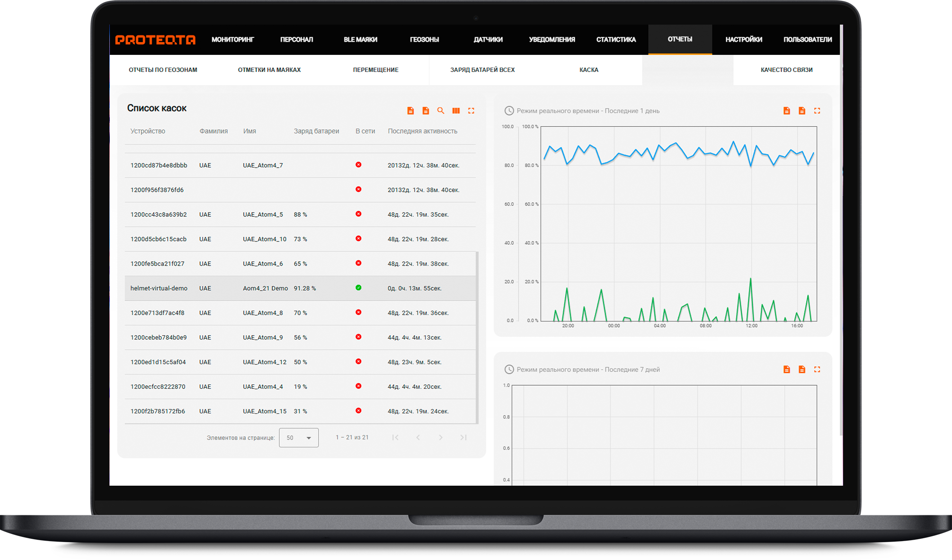Open the СТАТИСТИКА menu item
This screenshot has height=560, width=952.
pyautogui.click(x=615, y=39)
